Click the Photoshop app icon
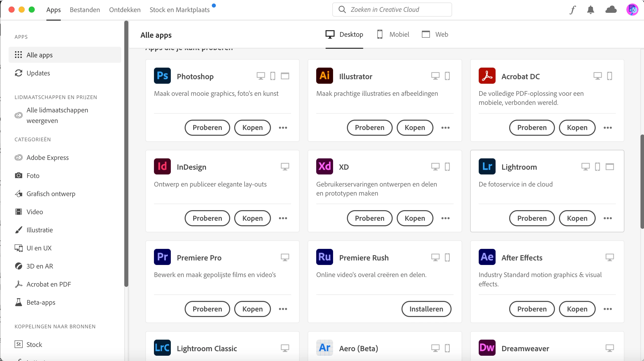This screenshot has width=644, height=361. tap(162, 76)
